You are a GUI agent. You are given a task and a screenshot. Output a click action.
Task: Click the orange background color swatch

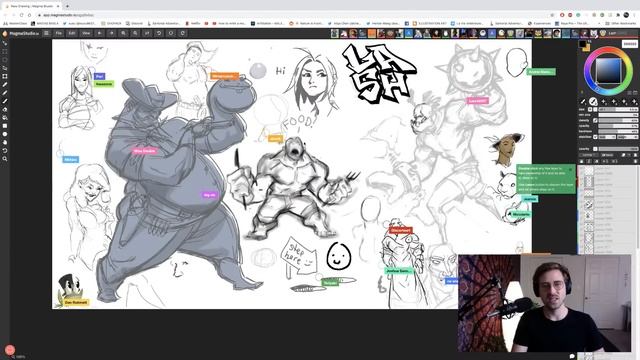click(x=587, y=48)
